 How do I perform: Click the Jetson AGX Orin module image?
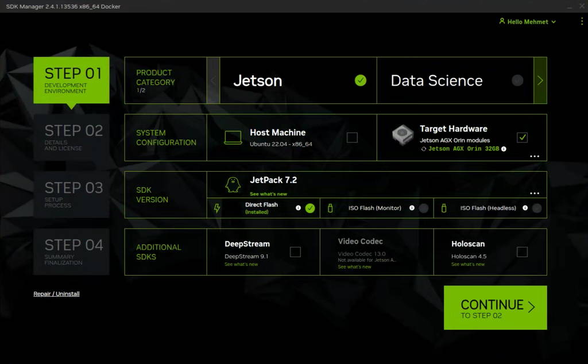pyautogui.click(x=403, y=134)
